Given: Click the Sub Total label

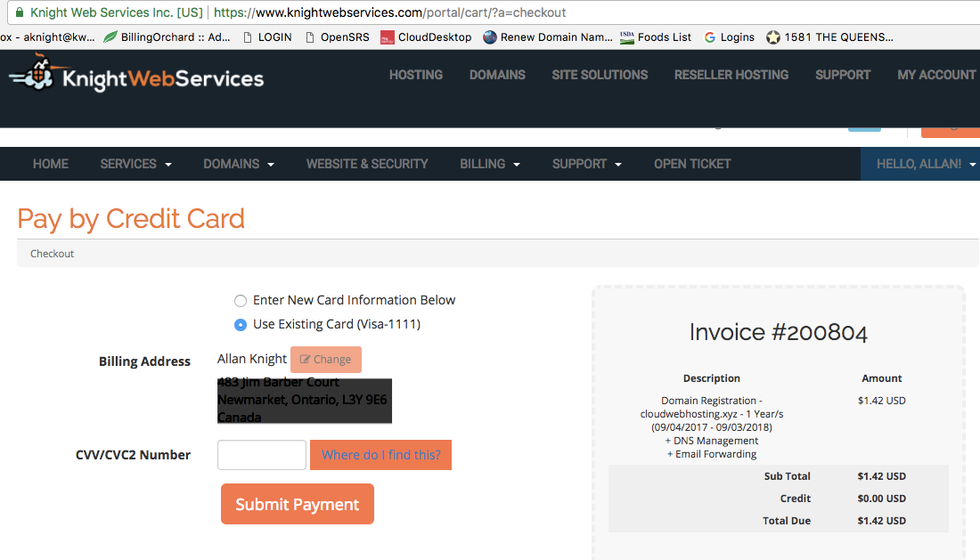Looking at the screenshot, I should pos(787,476).
